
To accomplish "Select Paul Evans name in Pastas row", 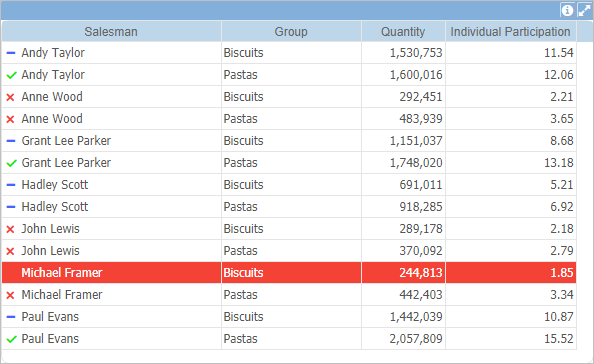I will coord(50,338).
